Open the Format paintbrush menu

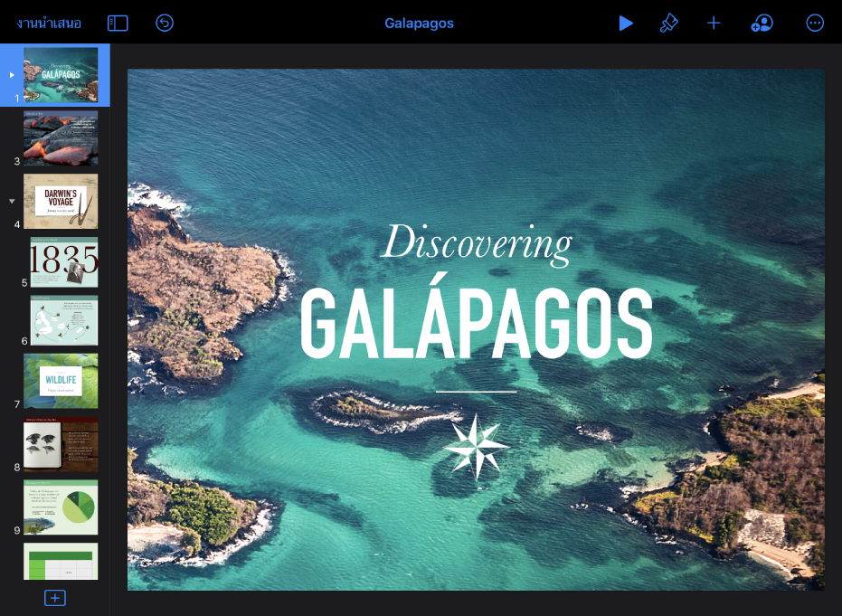point(668,24)
